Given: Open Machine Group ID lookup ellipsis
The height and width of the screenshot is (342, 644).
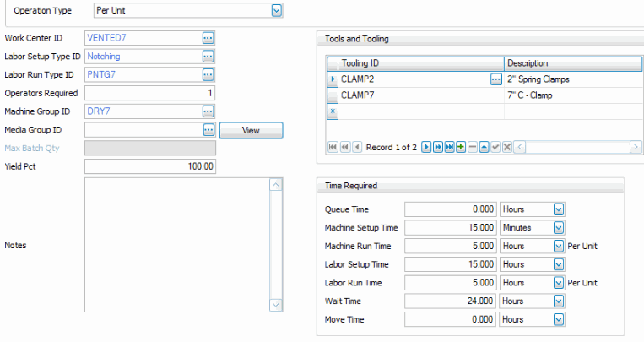Looking at the screenshot, I should point(208,111).
